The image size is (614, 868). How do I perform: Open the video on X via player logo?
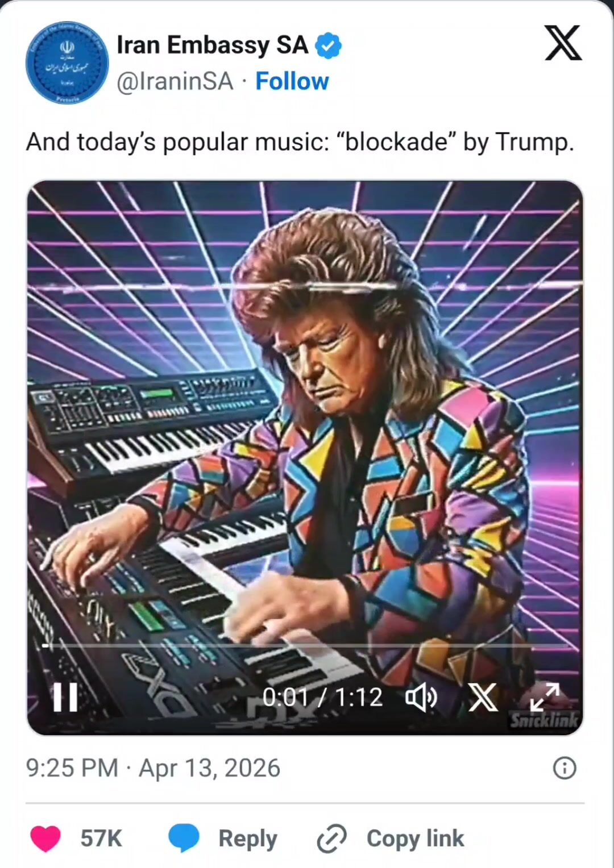tap(483, 697)
